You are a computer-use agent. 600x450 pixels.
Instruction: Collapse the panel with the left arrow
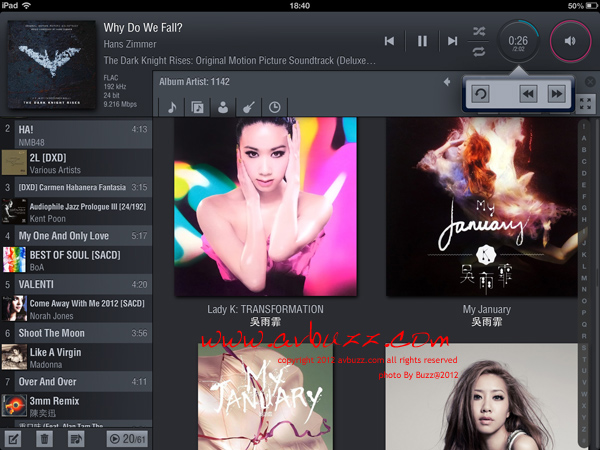[447, 82]
